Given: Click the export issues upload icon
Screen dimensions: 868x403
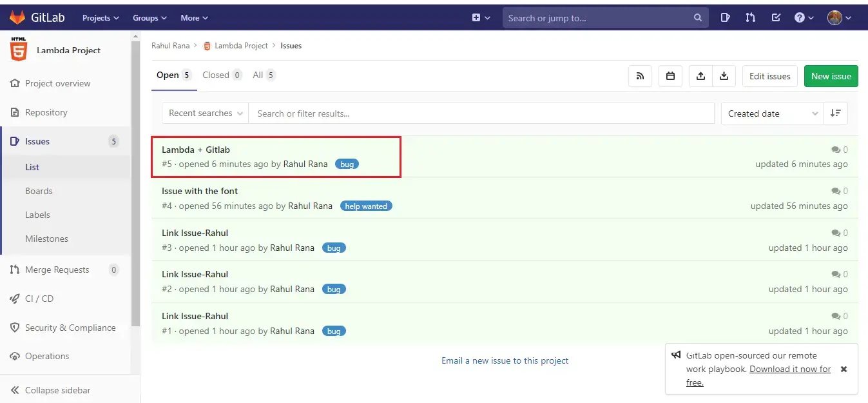Looking at the screenshot, I should tap(700, 76).
